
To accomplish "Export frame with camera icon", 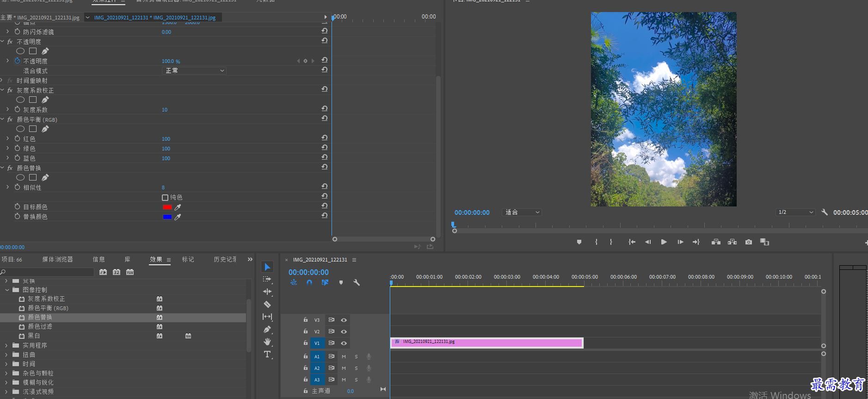I will [749, 242].
